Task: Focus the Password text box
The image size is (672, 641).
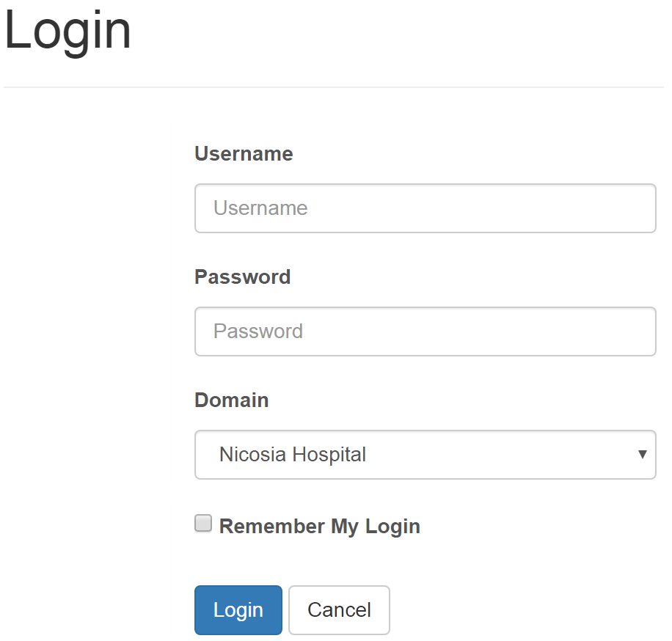Action: pyautogui.click(x=425, y=332)
